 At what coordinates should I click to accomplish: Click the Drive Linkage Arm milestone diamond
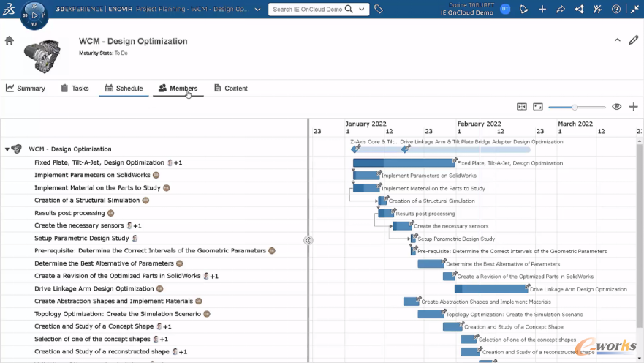[406, 149]
